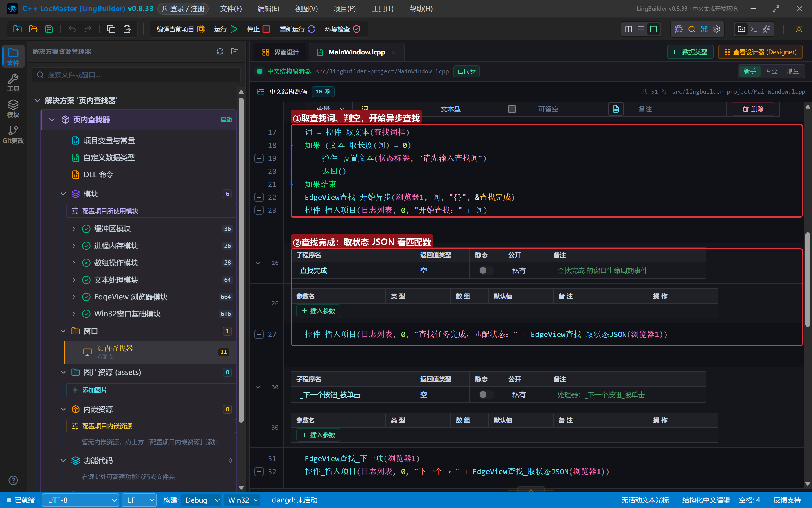Click the help question mark icon
The width and height of the screenshot is (812, 508).
tap(13, 480)
